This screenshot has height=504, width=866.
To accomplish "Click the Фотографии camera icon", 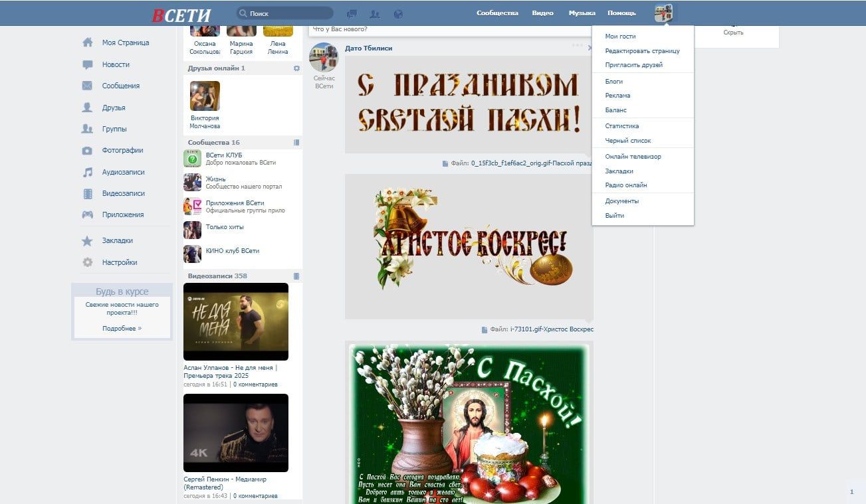I will [88, 151].
